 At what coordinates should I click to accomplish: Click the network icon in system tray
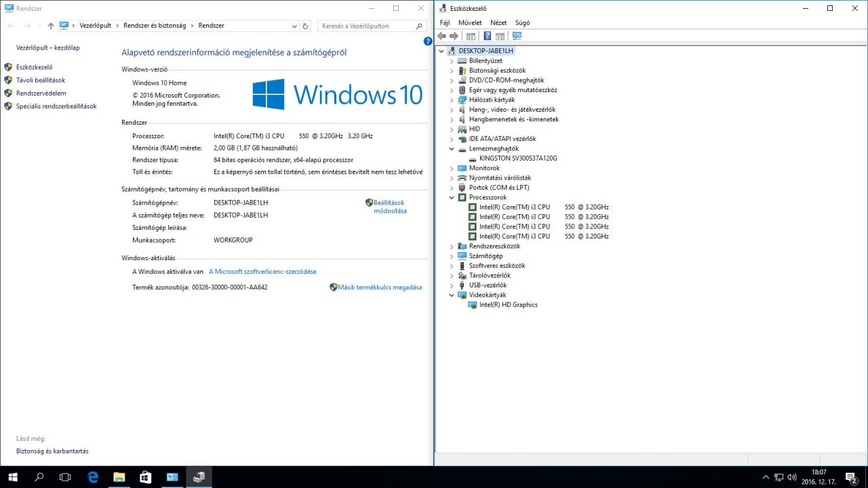780,477
